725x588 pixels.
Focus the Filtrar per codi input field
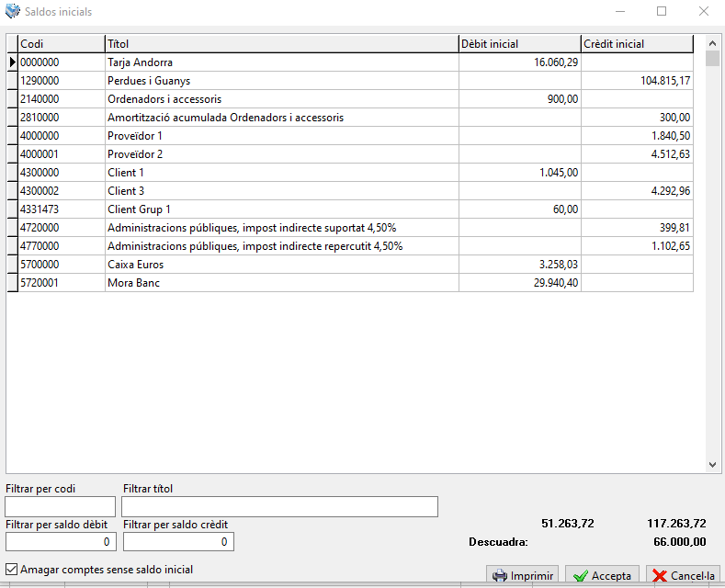pos(60,506)
